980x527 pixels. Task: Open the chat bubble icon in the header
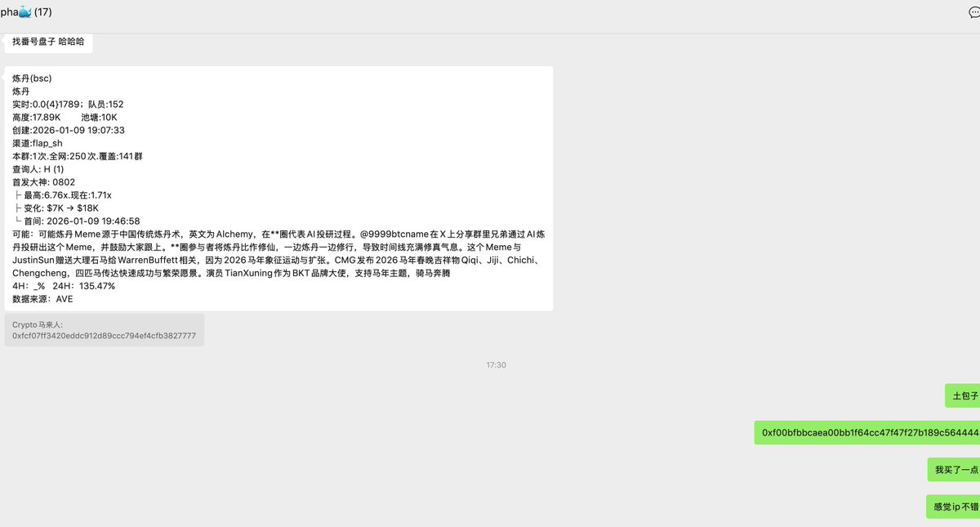(x=973, y=12)
